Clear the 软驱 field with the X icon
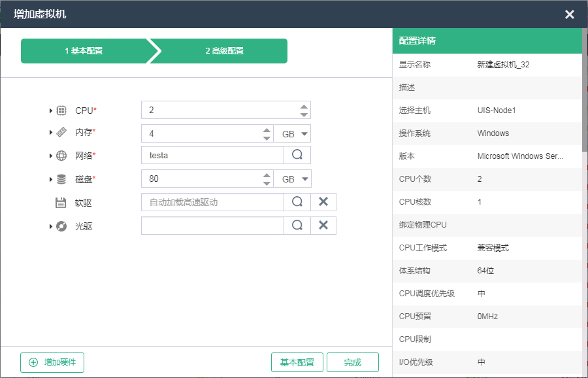588x378 pixels. [x=323, y=202]
